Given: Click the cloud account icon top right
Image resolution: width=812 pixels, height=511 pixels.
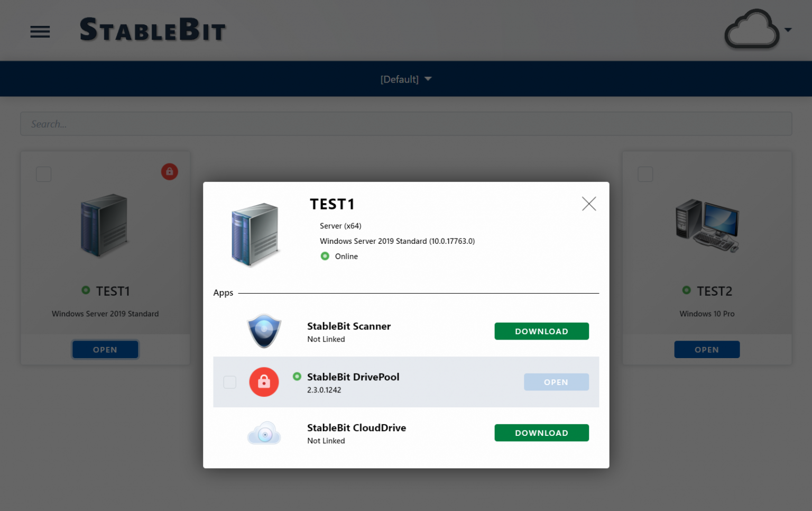Looking at the screenshot, I should pyautogui.click(x=752, y=30).
